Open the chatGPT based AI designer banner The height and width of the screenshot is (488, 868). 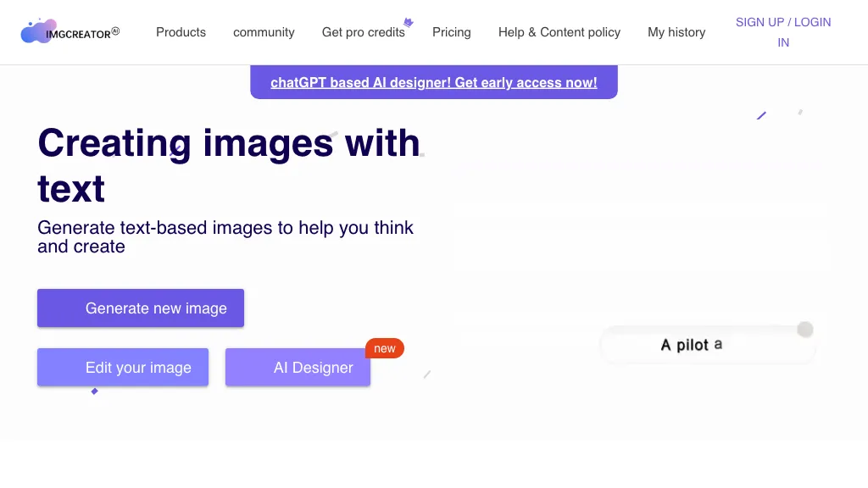tap(434, 82)
